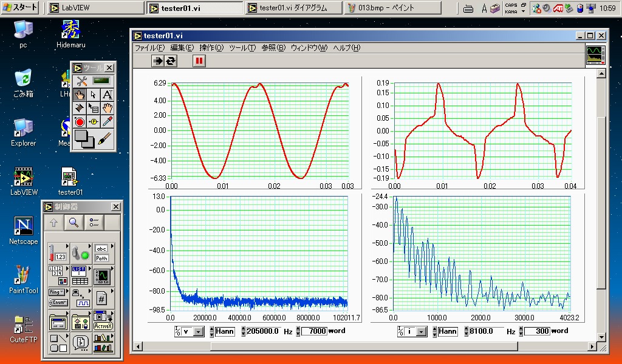Click the Run arrow button in toolbar
Viewport: 622px width, 364px height.
[x=158, y=61]
